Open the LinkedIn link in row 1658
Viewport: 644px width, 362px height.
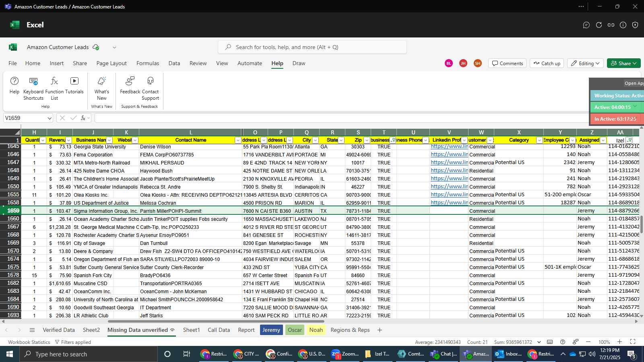449,203
